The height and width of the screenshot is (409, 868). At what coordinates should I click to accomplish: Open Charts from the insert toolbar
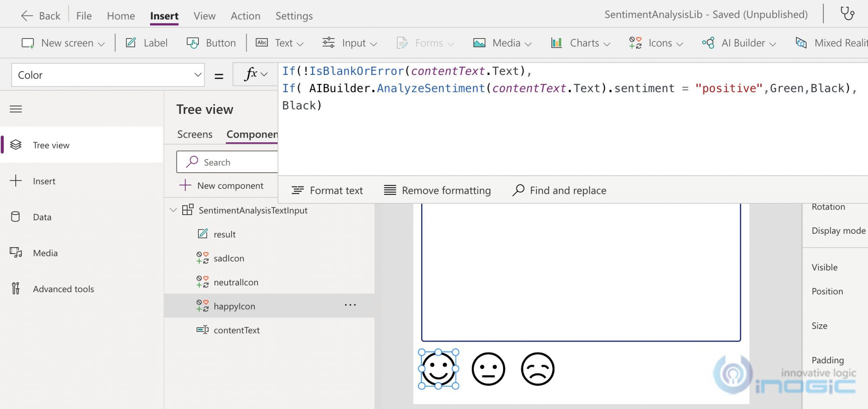pyautogui.click(x=557, y=43)
